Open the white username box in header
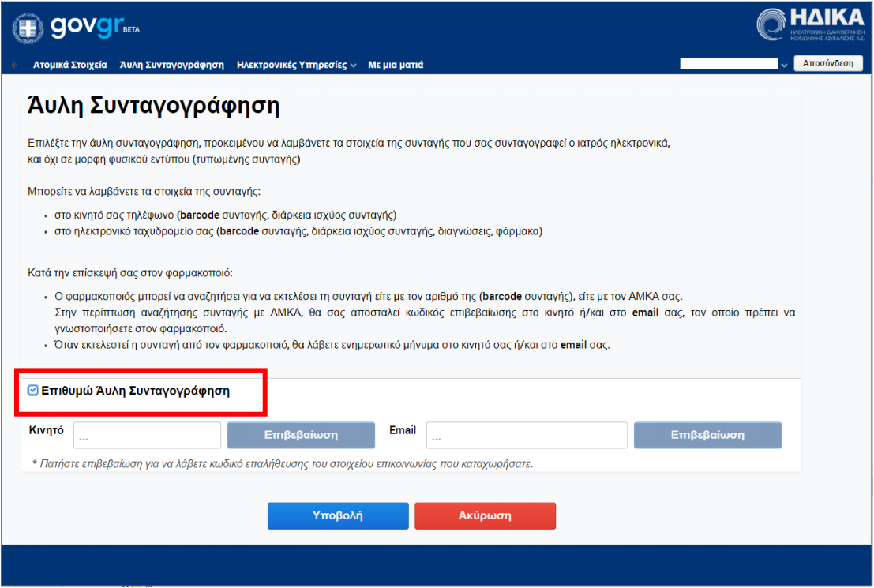Screen dimensions: 874x588 point(728,64)
